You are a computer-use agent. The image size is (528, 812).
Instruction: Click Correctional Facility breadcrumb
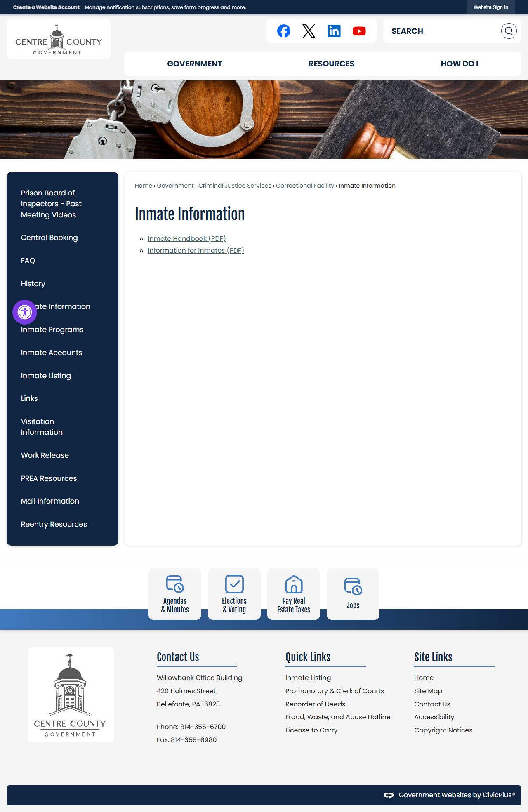tap(305, 186)
